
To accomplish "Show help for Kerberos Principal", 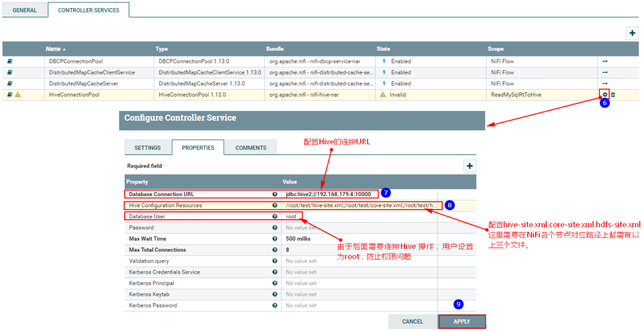I will (275, 283).
